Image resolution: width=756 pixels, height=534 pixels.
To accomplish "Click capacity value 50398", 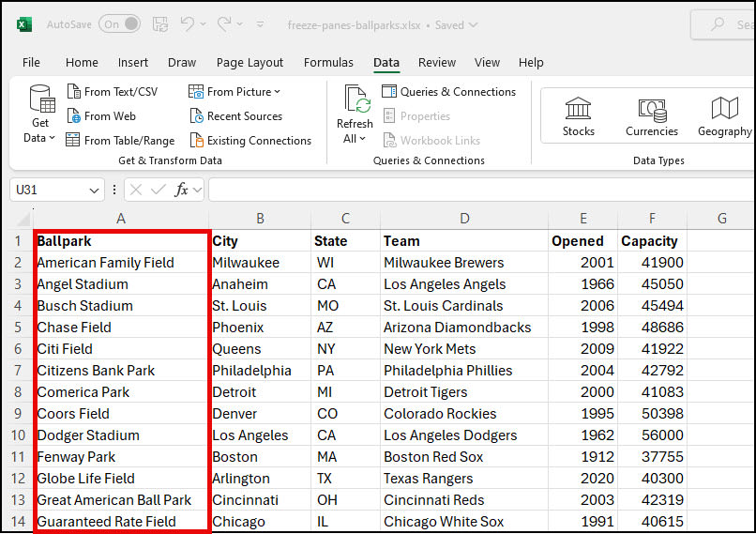I will pos(652,413).
